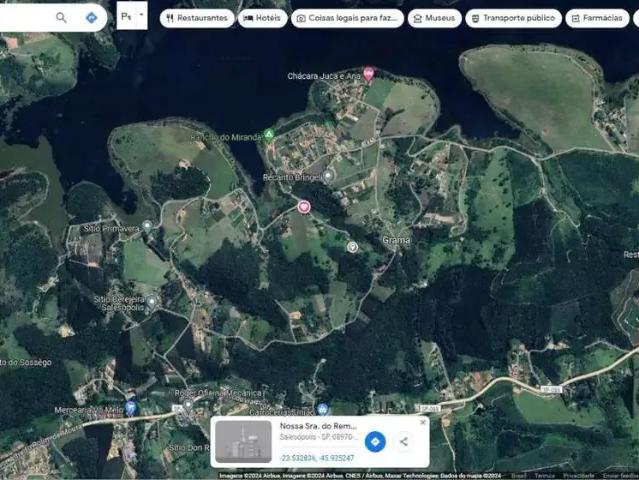Viewport: 639px width, 480px height.
Task: Filter map by Restaurantes
Action: coord(197,18)
